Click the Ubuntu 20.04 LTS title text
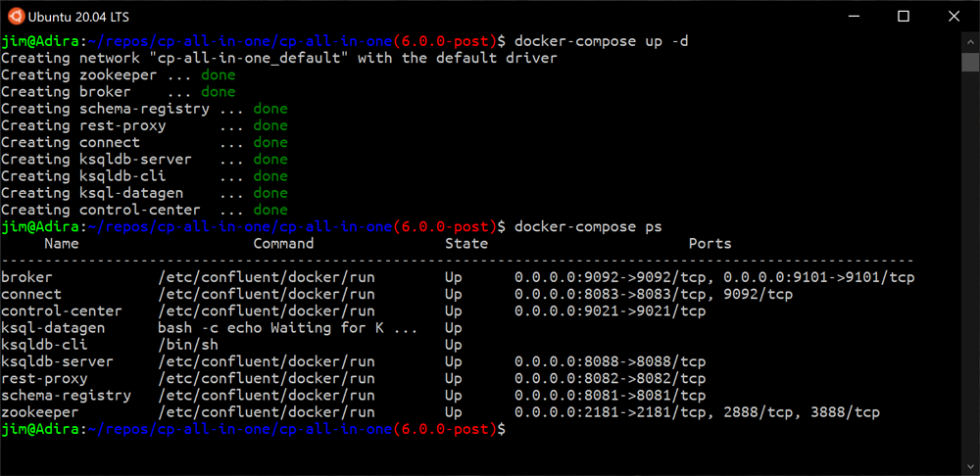This screenshot has width=980, height=476. [x=78, y=17]
